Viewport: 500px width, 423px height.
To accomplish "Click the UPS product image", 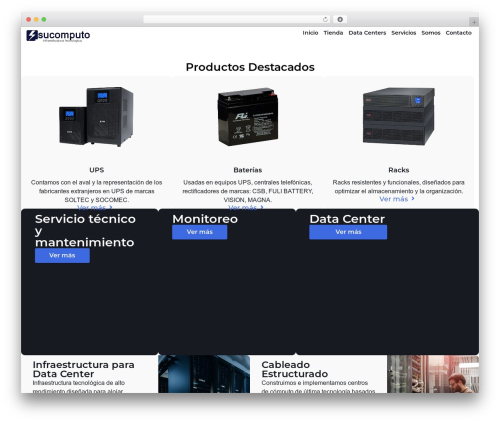I will coord(96,117).
